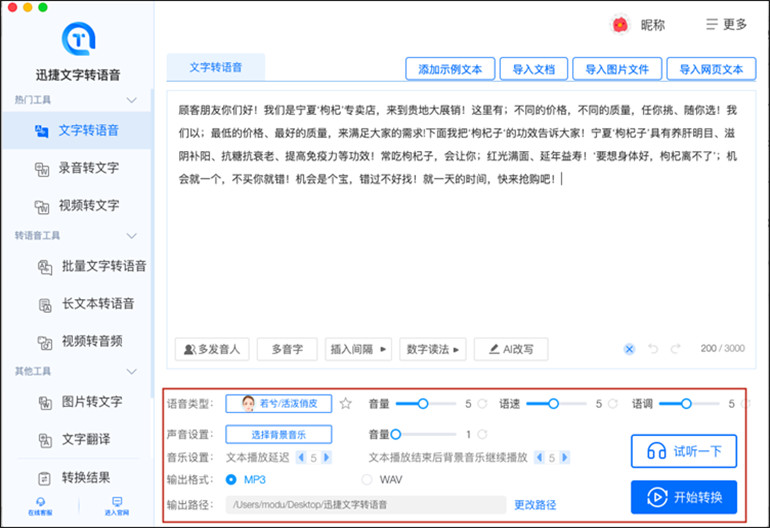Click the 200 / 3000 character counter
The width and height of the screenshot is (770, 528).
point(722,348)
